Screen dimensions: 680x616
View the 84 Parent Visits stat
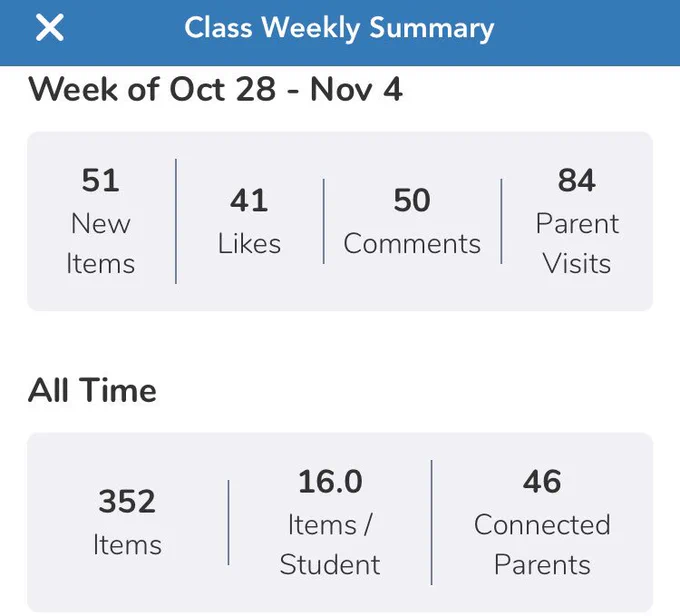pos(577,221)
